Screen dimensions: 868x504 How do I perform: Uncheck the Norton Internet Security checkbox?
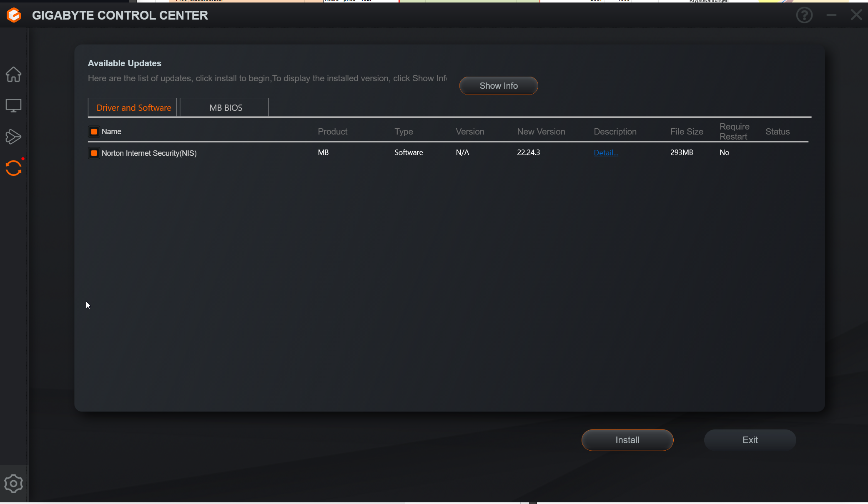pos(94,153)
